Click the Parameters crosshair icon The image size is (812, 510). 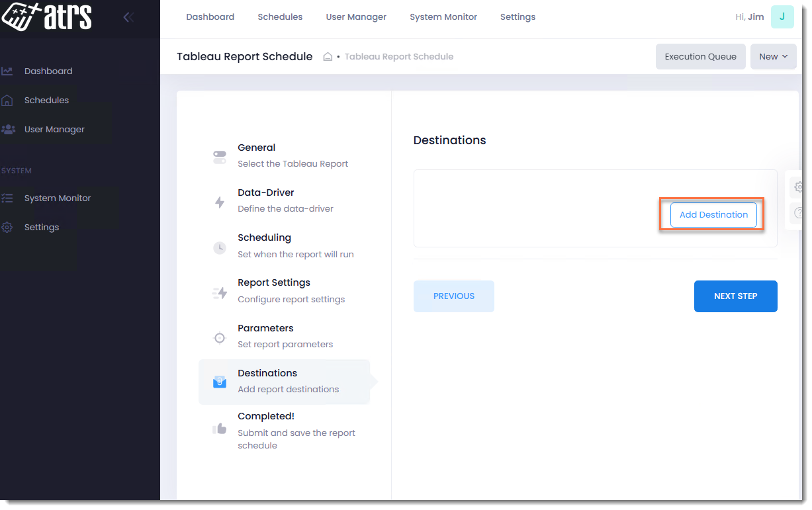coord(220,338)
